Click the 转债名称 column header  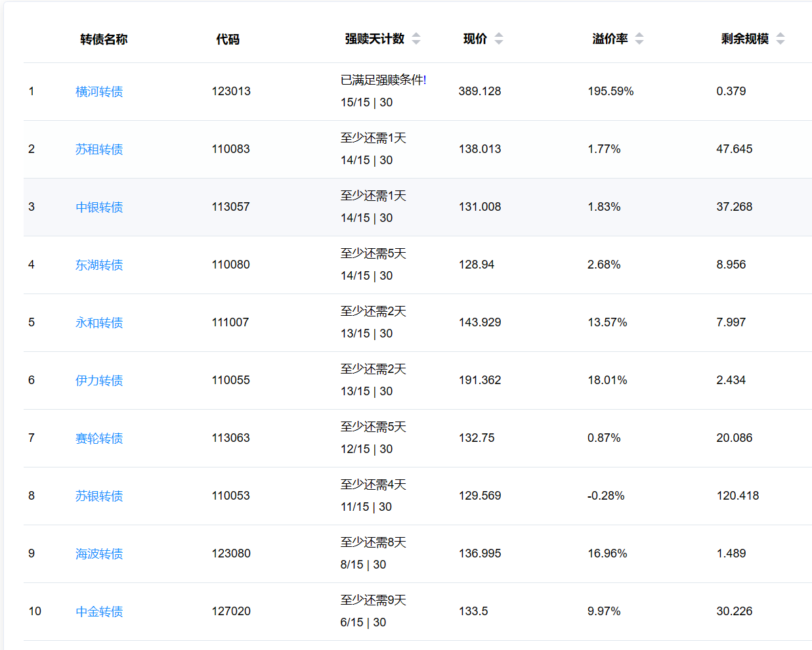[104, 39]
